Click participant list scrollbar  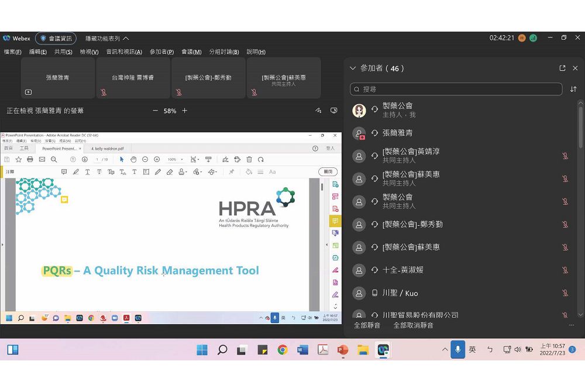coord(580,127)
